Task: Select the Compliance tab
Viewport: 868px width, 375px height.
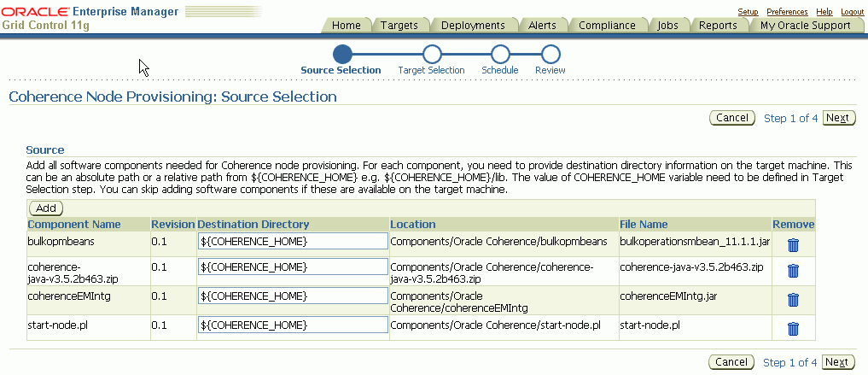Action: click(607, 26)
